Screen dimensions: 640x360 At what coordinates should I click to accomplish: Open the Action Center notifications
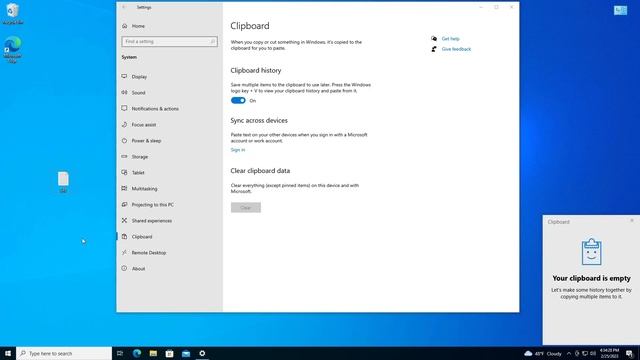point(629,353)
